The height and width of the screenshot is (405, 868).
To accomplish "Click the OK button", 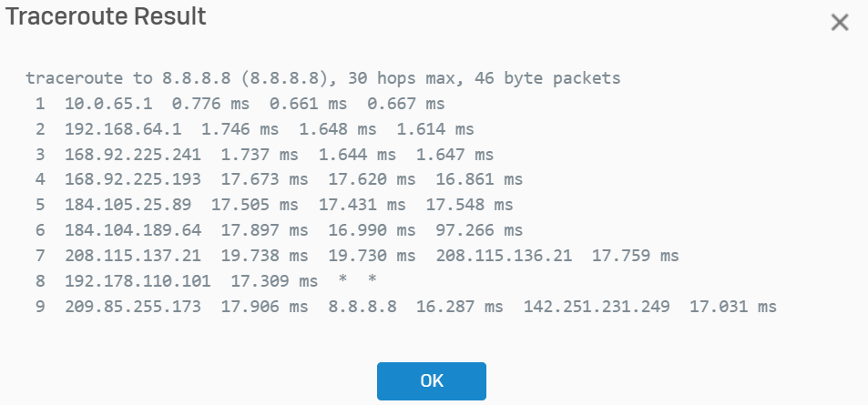I will click(432, 381).
